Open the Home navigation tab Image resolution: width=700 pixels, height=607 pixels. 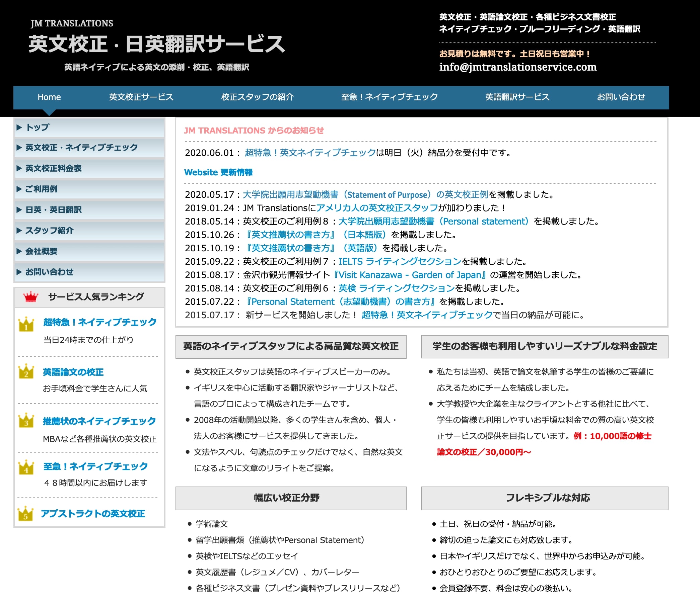click(49, 97)
